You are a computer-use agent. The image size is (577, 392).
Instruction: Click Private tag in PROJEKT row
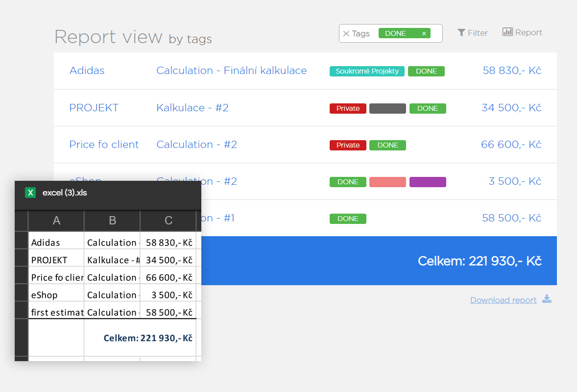tap(348, 108)
